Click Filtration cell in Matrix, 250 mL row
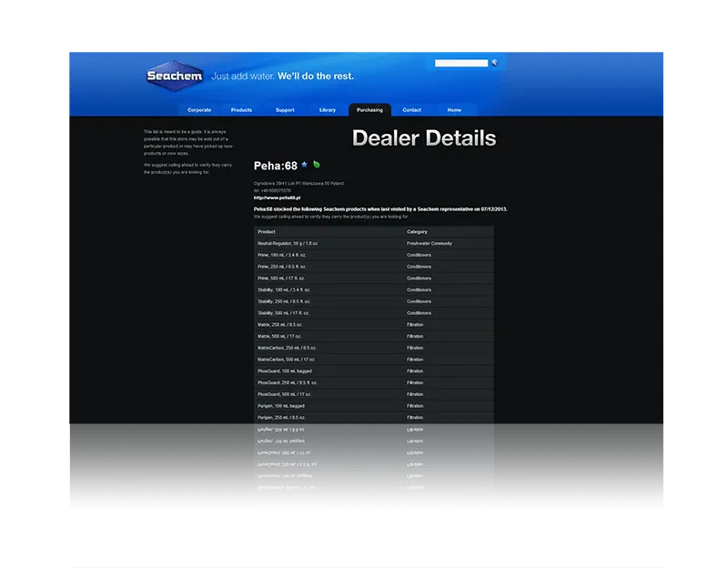Image resolution: width=728 pixels, height=568 pixels. pyautogui.click(x=415, y=325)
